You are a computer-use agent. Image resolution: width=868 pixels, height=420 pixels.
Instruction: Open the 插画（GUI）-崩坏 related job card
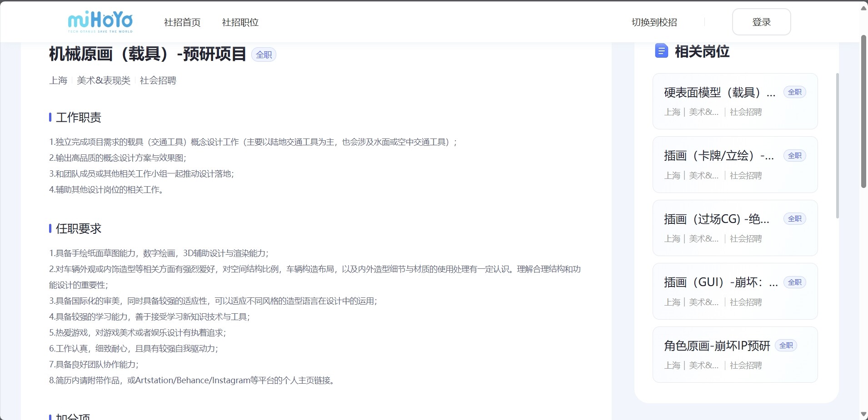[734, 292]
